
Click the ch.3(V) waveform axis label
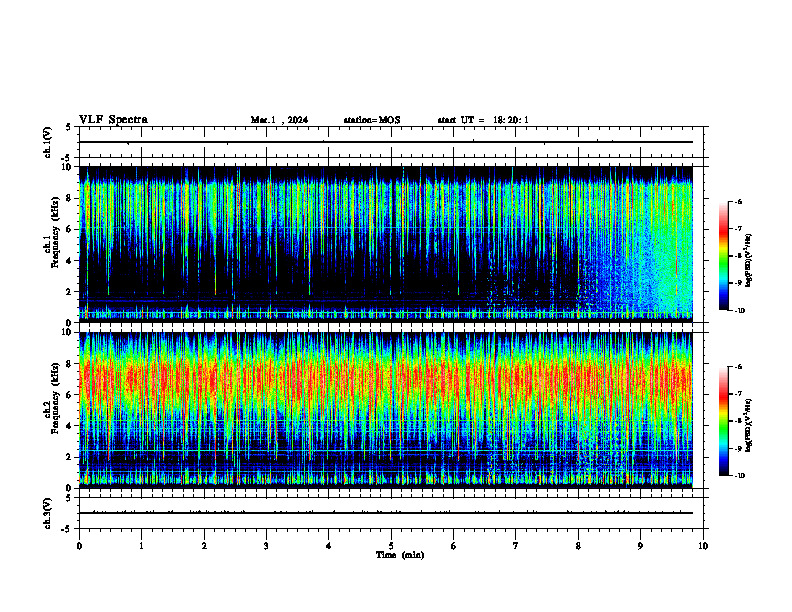coord(48,513)
